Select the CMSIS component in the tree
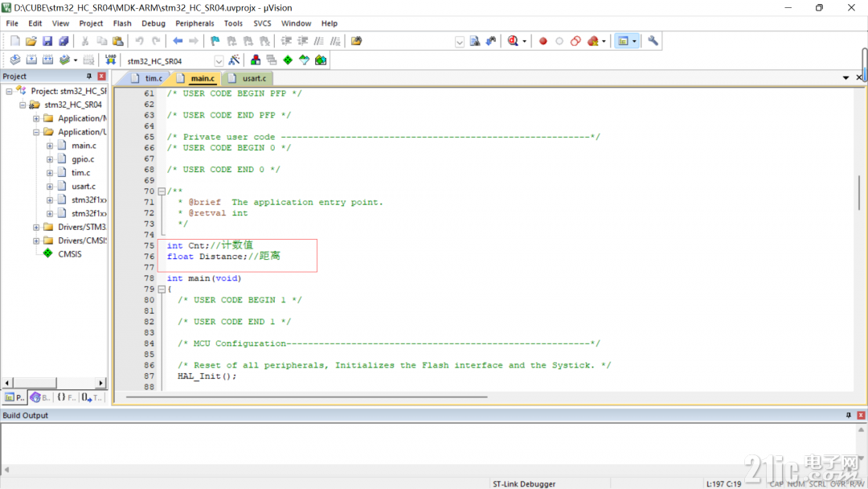The width and height of the screenshot is (868, 489). pos(70,254)
